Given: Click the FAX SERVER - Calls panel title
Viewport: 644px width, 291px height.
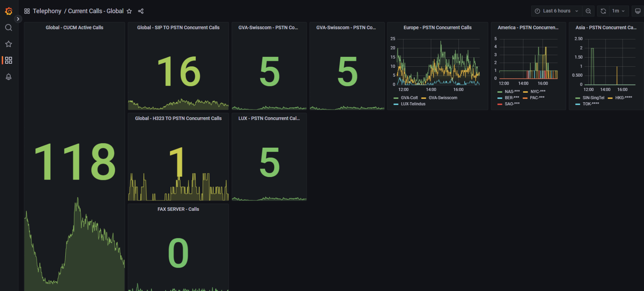Looking at the screenshot, I should (x=178, y=209).
